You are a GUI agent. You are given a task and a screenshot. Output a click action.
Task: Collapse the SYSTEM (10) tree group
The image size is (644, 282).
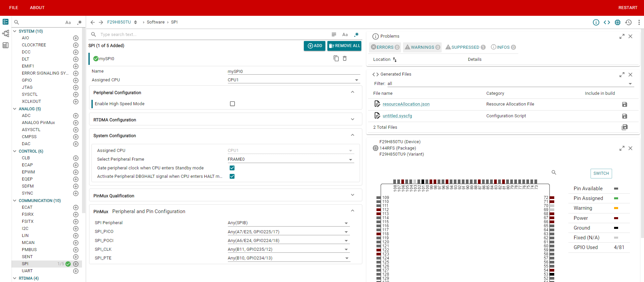coord(14,31)
